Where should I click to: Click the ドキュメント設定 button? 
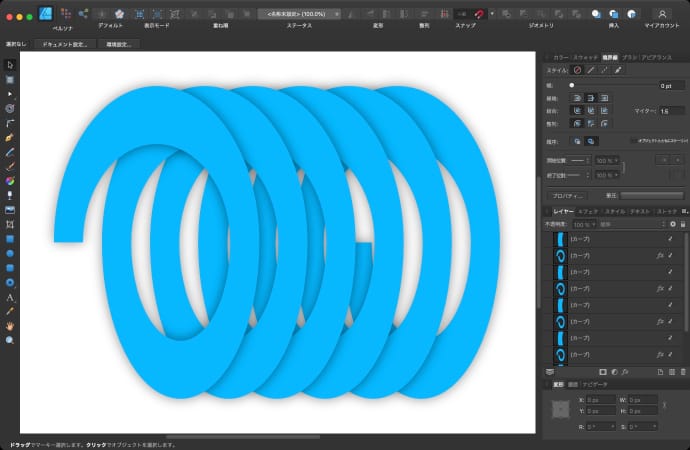[65, 44]
